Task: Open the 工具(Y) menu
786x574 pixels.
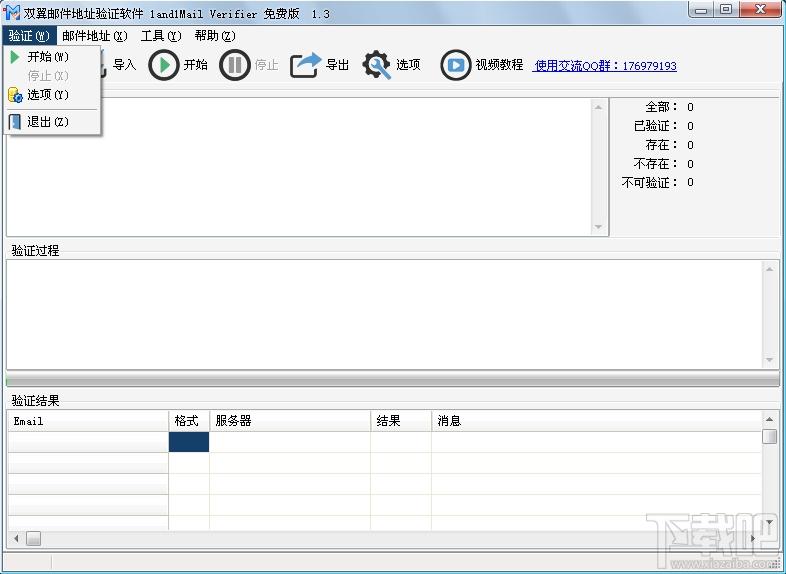Action: (160, 36)
